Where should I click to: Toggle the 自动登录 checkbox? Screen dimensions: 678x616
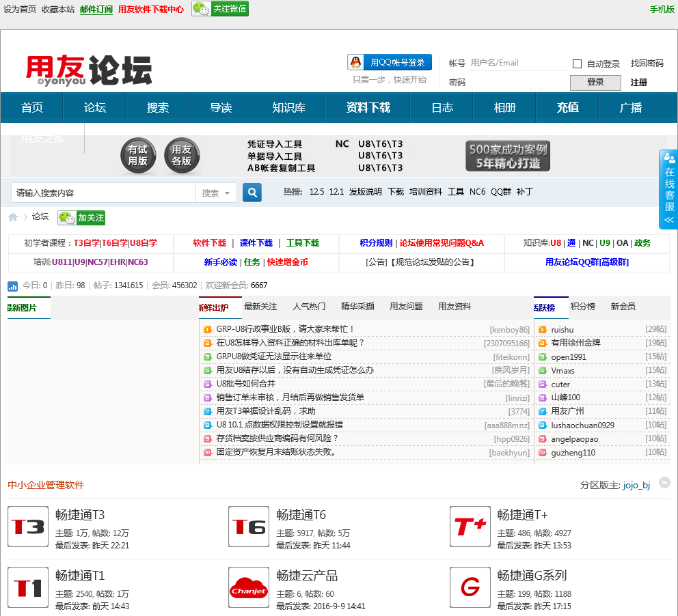pos(577,64)
